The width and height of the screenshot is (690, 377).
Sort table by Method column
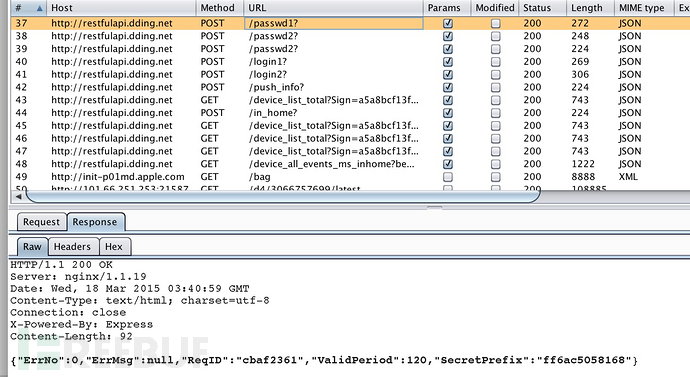pos(219,7)
